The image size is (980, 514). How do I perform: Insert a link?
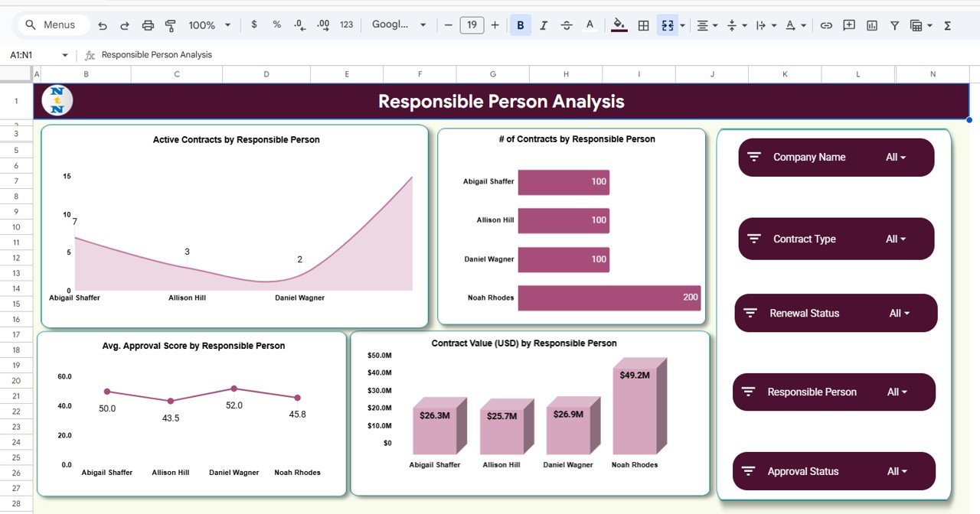click(826, 24)
